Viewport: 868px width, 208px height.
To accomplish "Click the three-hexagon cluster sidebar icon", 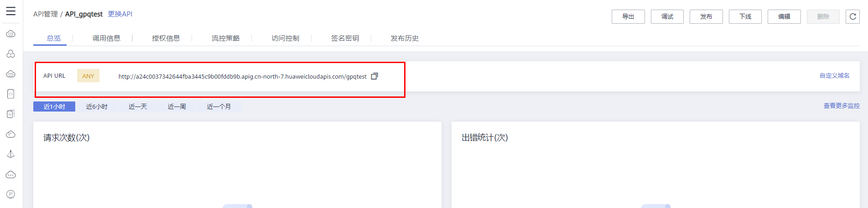I will click(x=10, y=54).
